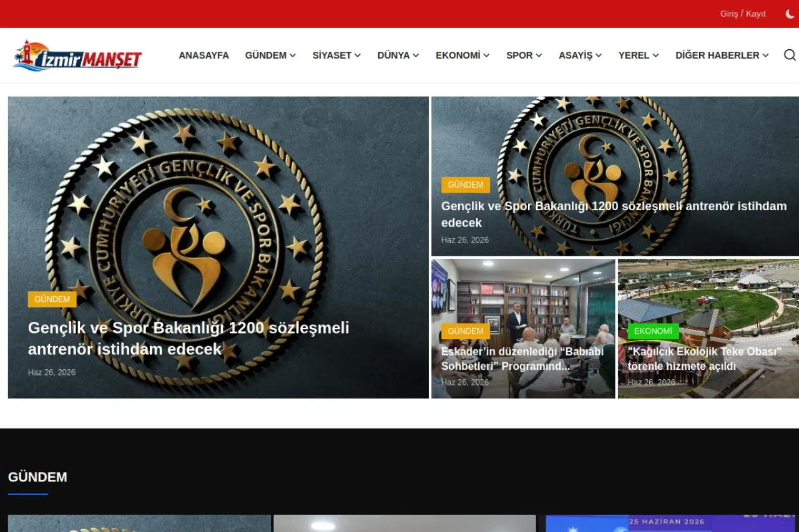Screen dimensions: 799x532
Task: Expand the DİĞER HABERLER dropdown chevron
Action: tap(765, 56)
